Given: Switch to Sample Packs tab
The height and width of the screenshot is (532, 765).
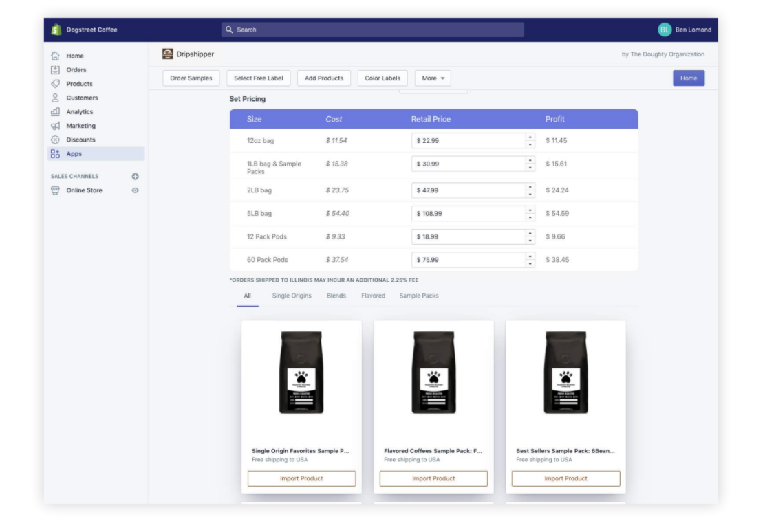Looking at the screenshot, I should point(418,296).
